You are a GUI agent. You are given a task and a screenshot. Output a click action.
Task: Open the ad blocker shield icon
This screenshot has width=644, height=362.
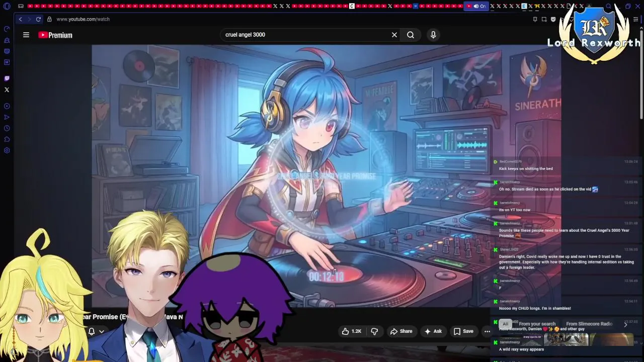[x=553, y=19]
